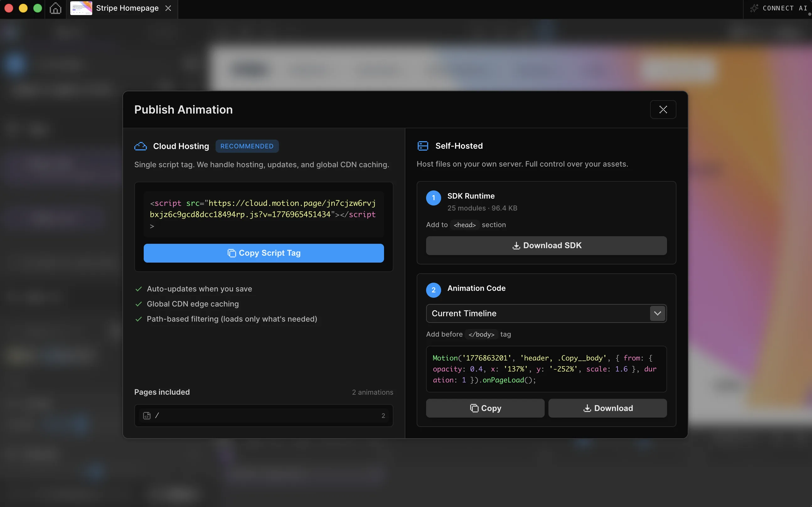Click the Motion animation code block
The height and width of the screenshot is (507, 812).
pyautogui.click(x=546, y=369)
